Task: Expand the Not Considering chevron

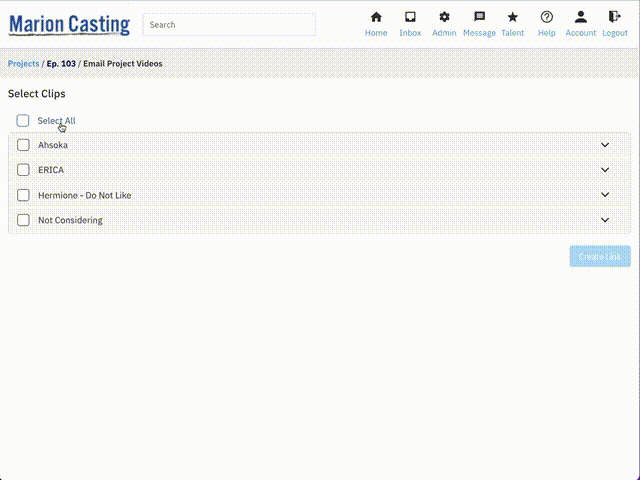Action: (605, 220)
